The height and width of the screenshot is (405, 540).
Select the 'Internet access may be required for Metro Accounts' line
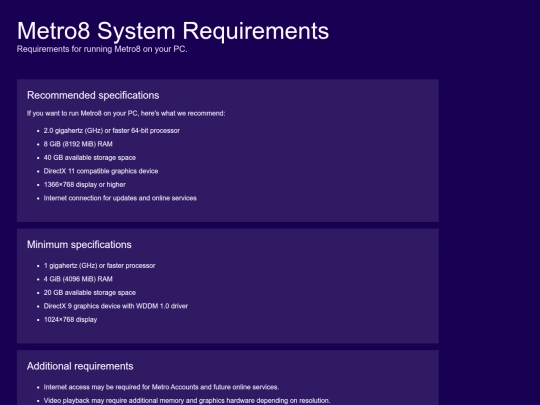161,387
